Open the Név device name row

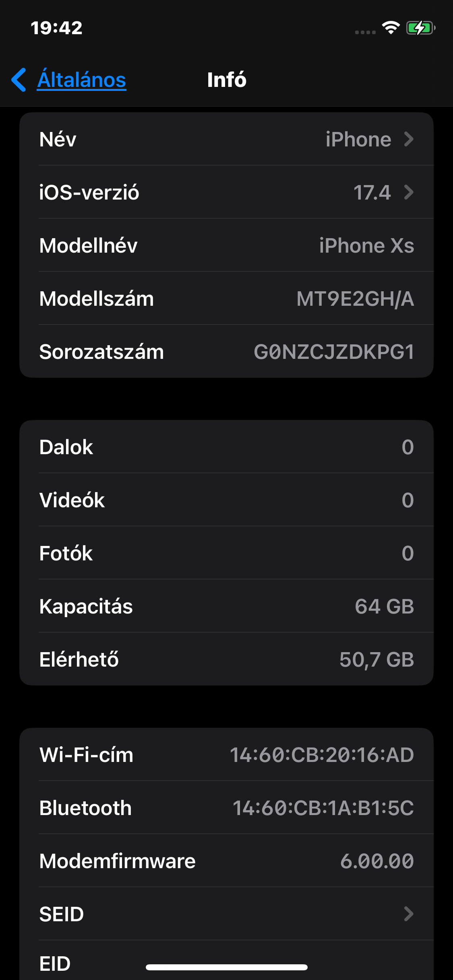point(226,139)
